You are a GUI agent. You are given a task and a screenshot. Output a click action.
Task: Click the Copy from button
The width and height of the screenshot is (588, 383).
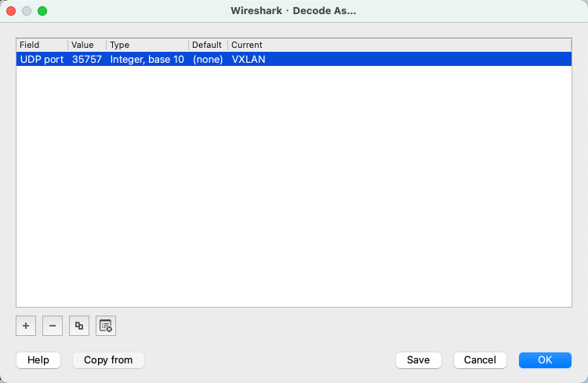(x=108, y=360)
